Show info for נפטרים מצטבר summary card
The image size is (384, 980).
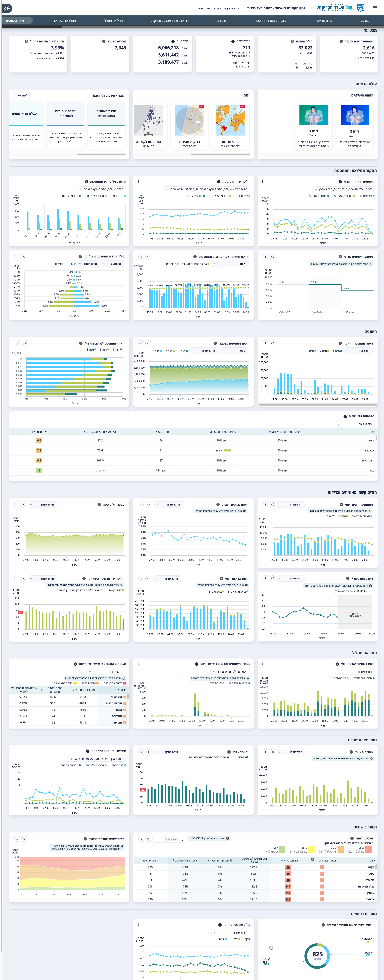tap(104, 41)
